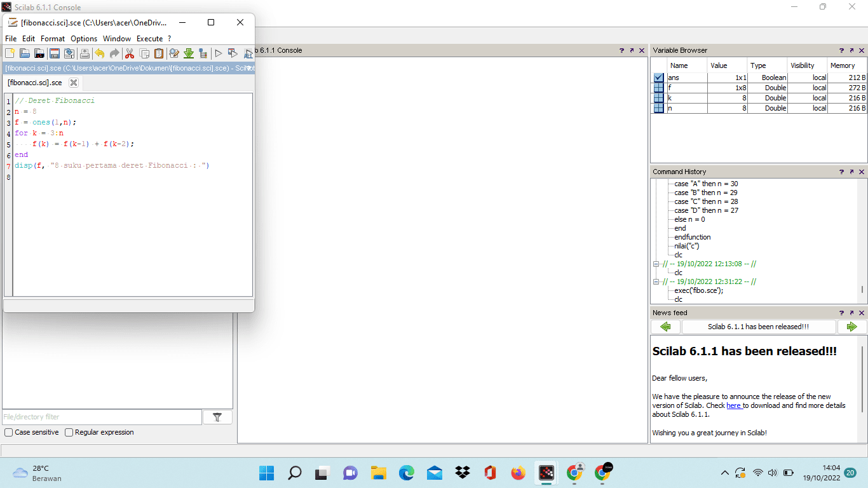Click Open file in Scilab current directory icon
868x488 pixels.
click(39, 53)
